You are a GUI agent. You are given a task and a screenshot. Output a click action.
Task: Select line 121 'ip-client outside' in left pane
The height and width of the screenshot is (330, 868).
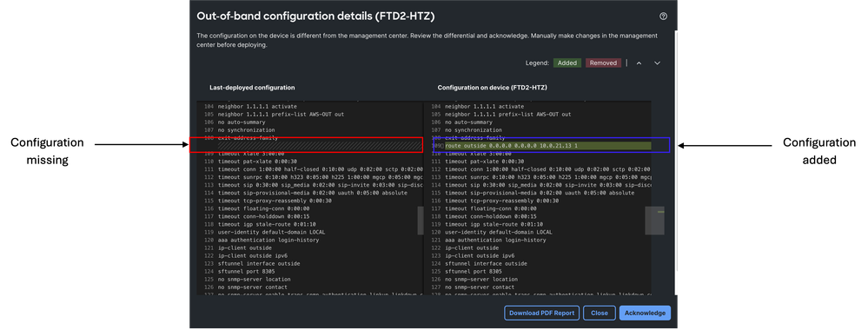click(245, 248)
